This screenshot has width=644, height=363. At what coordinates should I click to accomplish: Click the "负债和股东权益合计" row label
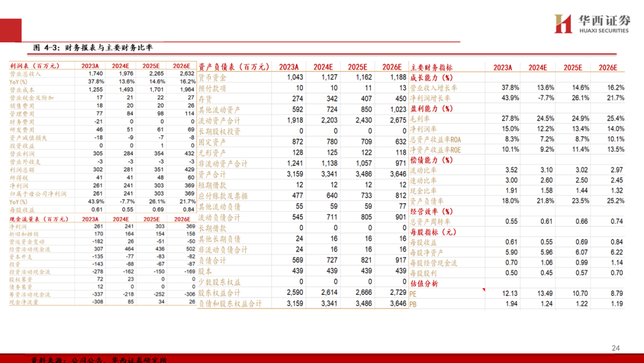[230, 303]
